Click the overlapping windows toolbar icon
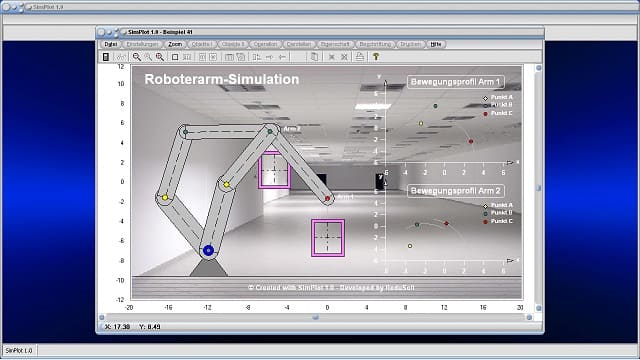This screenshot has height=360, width=640. click(241, 57)
